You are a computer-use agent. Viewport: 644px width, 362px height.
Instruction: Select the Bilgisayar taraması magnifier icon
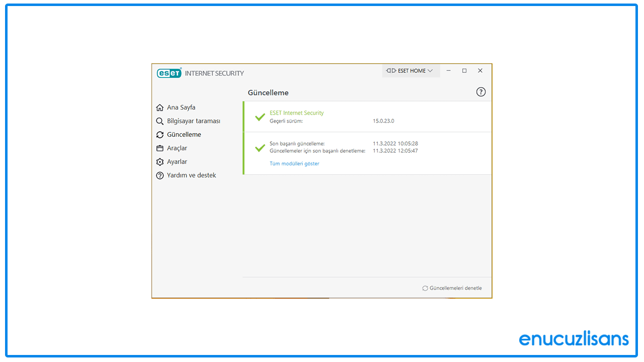(159, 121)
